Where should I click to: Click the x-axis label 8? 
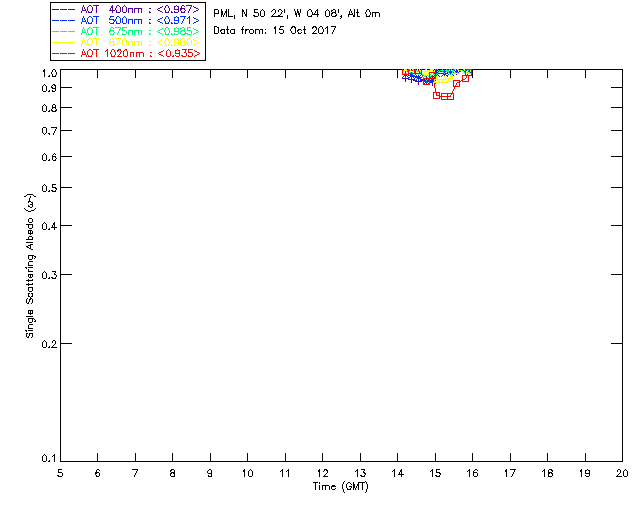(173, 474)
